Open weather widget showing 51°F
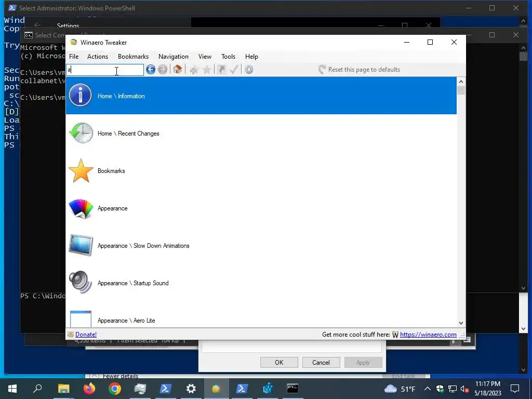The width and height of the screenshot is (532, 399). tap(400, 389)
